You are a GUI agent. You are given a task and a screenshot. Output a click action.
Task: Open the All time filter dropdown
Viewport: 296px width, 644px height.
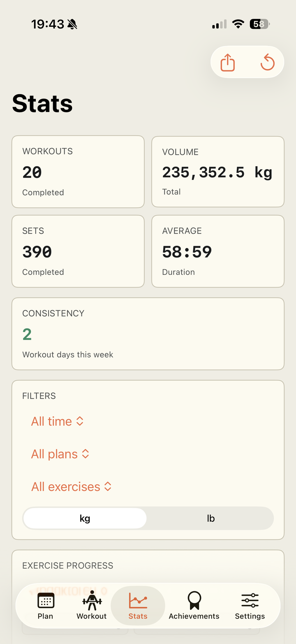[58, 421]
